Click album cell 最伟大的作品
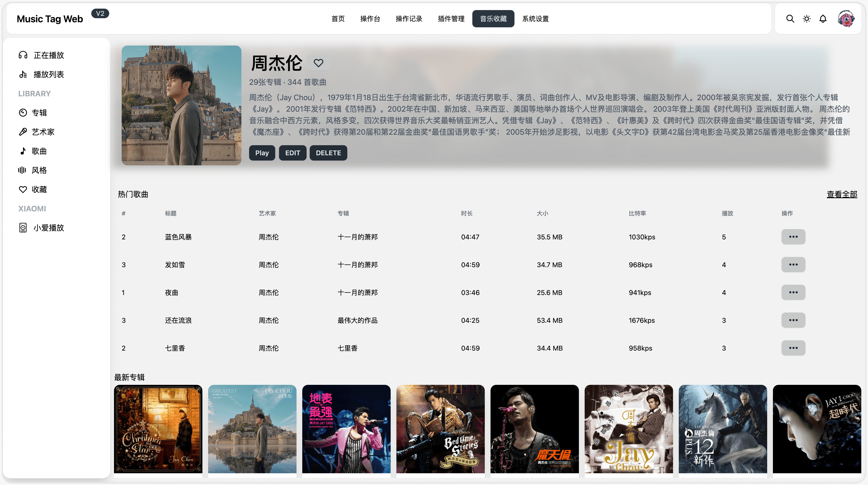The height and width of the screenshot is (485, 868). (x=358, y=321)
